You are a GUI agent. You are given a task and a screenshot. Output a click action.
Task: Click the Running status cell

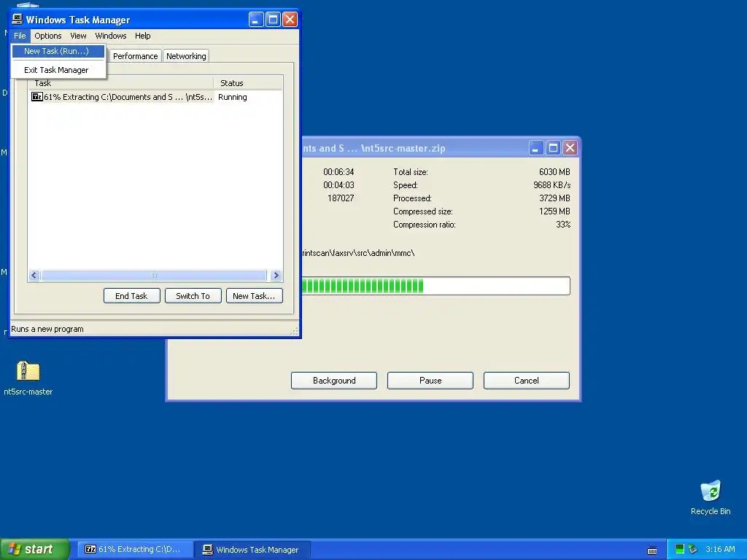233,97
